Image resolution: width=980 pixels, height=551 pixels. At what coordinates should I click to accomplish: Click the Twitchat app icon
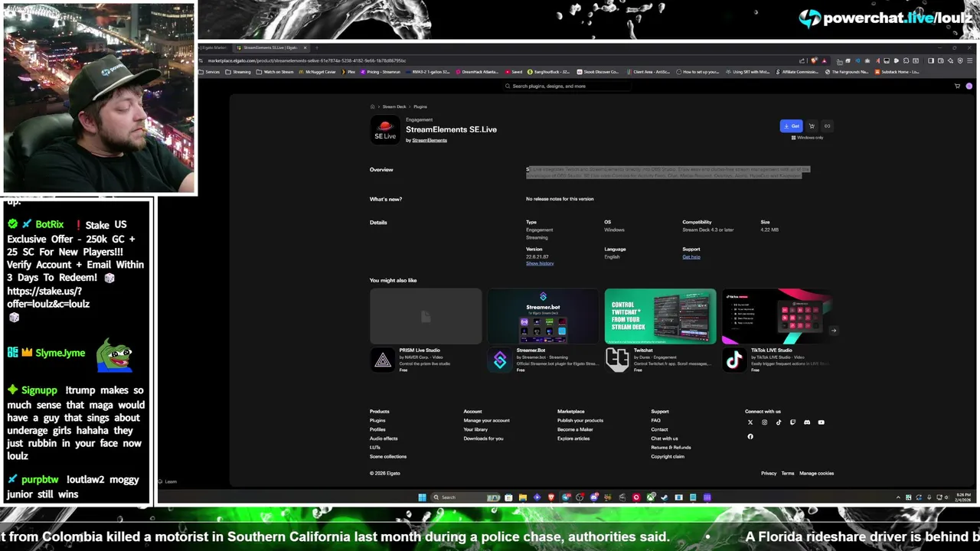pyautogui.click(x=617, y=360)
